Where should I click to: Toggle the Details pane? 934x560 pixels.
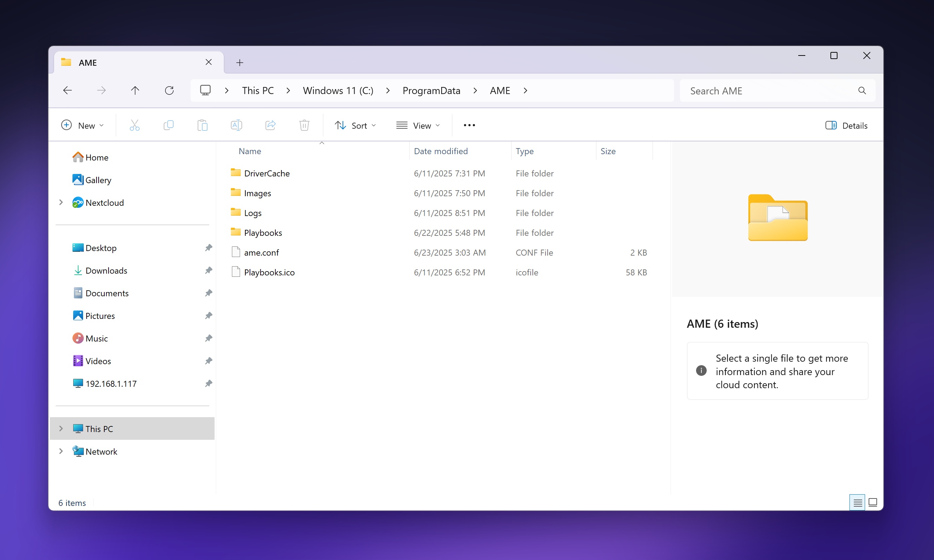846,125
